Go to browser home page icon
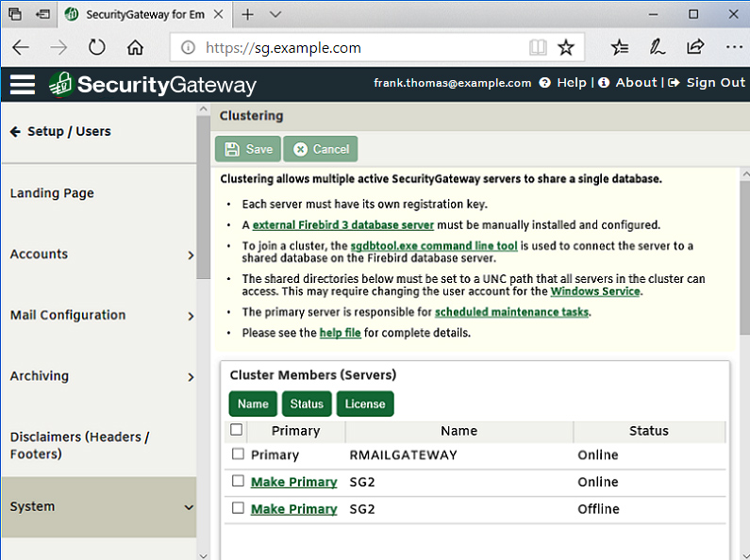 [135, 47]
